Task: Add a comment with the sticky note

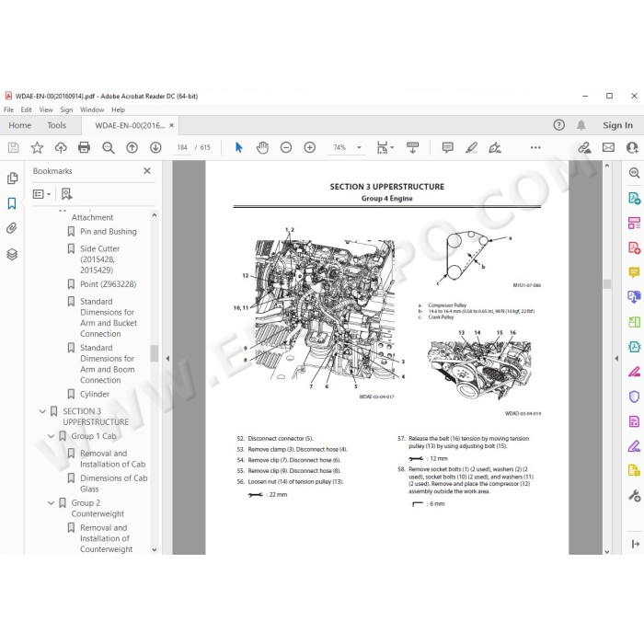Action: 448,147
